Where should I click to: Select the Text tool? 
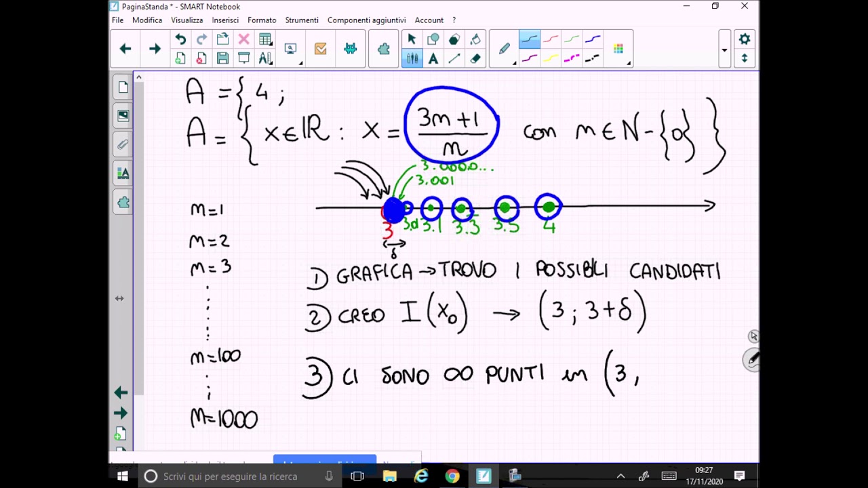(433, 59)
